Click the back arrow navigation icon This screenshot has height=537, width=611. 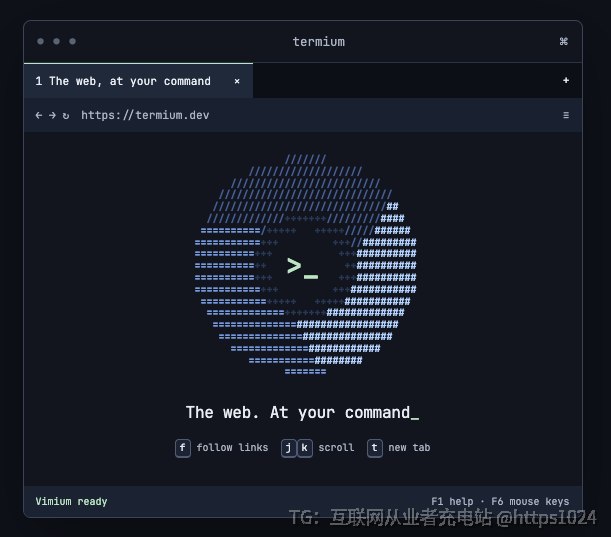click(39, 115)
